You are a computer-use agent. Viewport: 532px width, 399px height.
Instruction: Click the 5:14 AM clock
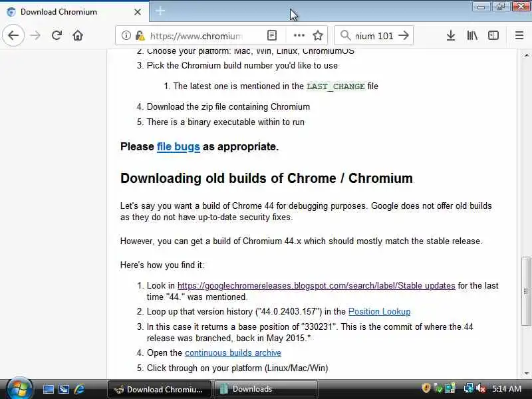[507, 388]
